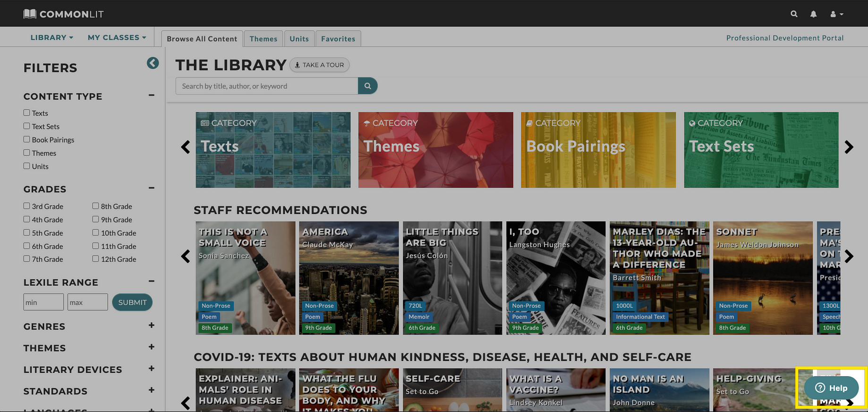Collapse the Lexile Range section
This screenshot has width=868, height=412.
click(x=152, y=281)
